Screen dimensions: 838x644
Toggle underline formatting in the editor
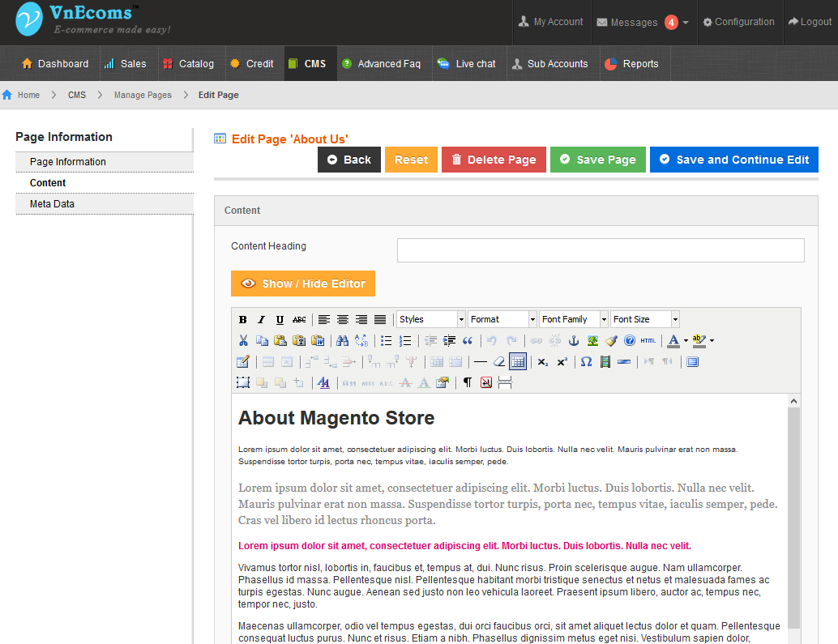pos(280,319)
